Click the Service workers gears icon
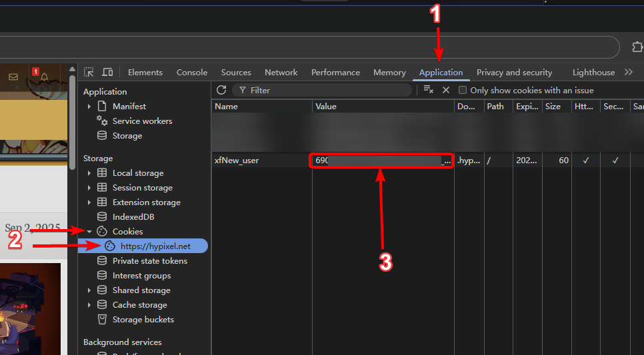 point(102,121)
